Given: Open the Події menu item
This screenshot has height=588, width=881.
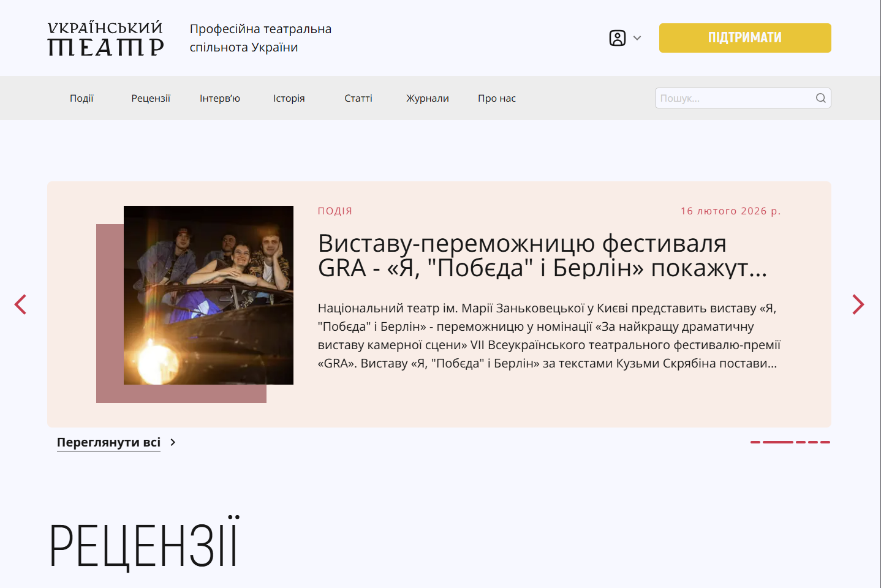Looking at the screenshot, I should click(81, 99).
